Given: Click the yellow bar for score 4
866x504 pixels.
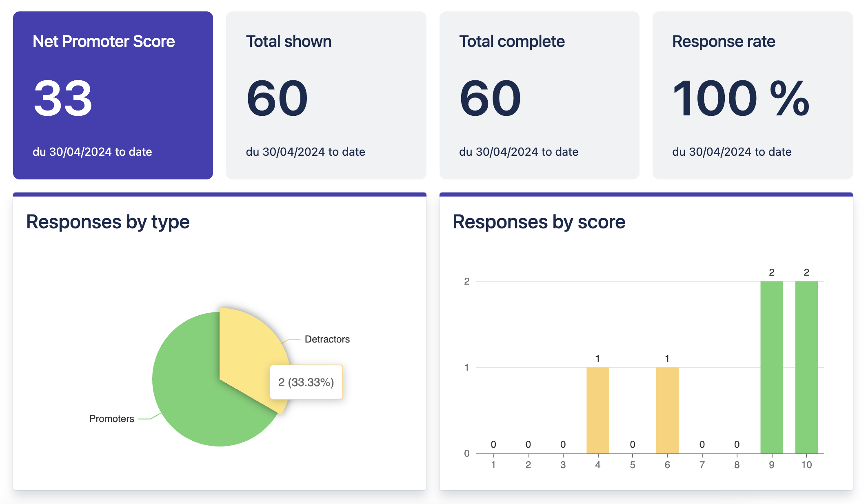Looking at the screenshot, I should (597, 410).
